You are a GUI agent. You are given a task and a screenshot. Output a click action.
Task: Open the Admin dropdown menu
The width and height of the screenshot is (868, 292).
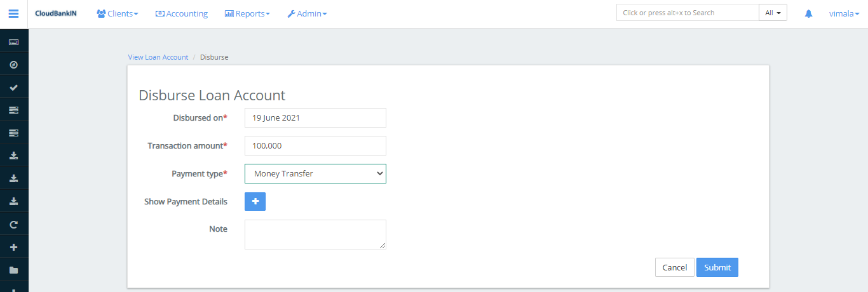click(307, 13)
